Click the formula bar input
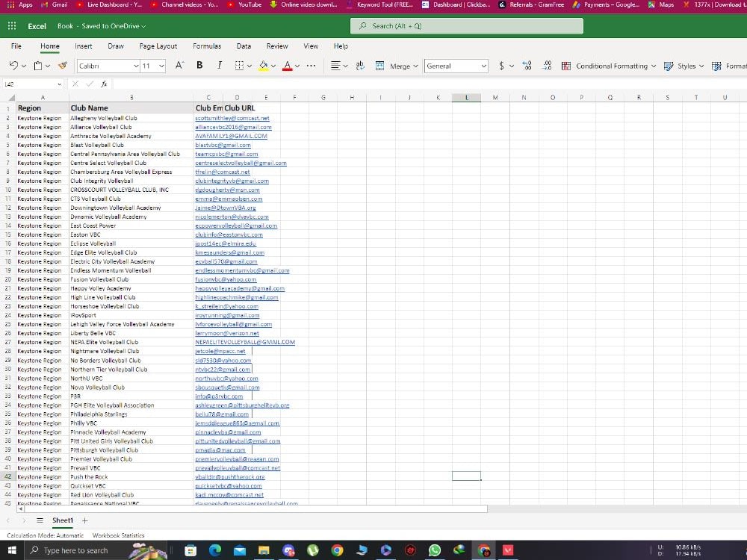 [429, 84]
